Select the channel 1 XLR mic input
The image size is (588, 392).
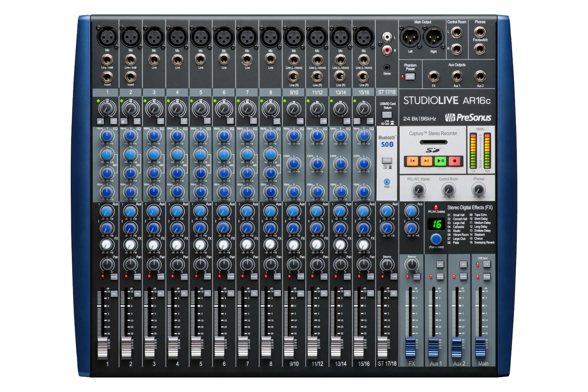[x=107, y=37]
